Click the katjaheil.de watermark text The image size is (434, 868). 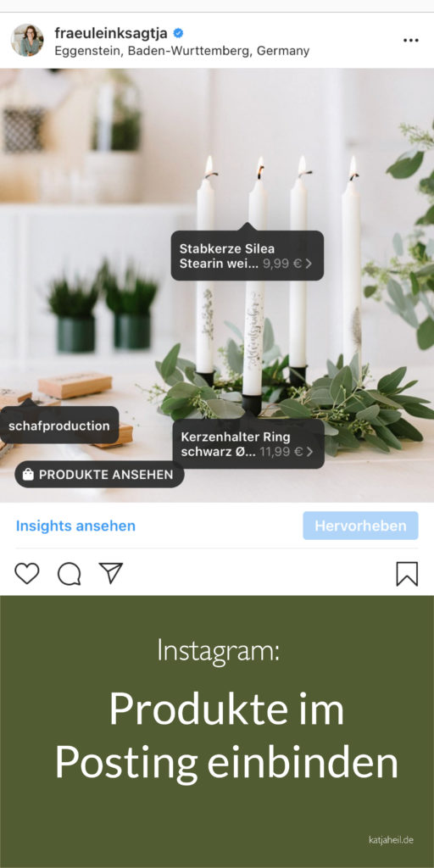(x=391, y=840)
